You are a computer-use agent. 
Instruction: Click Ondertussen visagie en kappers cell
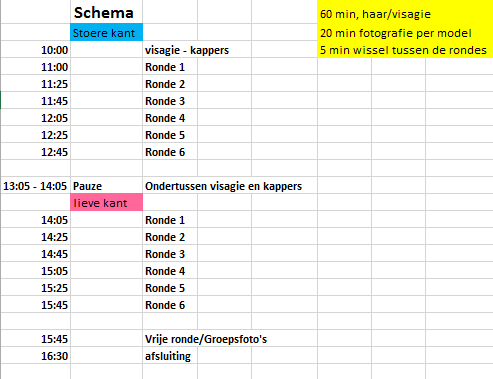223,186
